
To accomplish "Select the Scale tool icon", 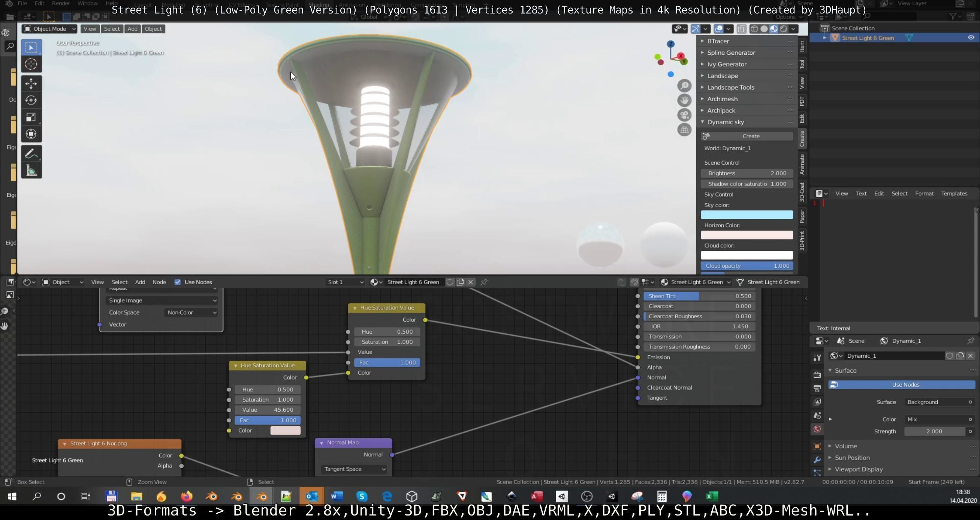I will tap(31, 117).
